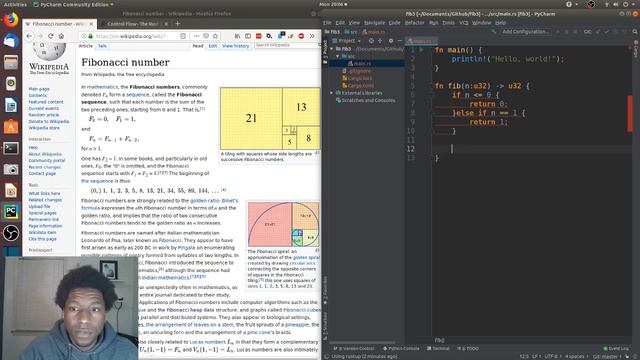Open Version Control tool window

point(354,349)
